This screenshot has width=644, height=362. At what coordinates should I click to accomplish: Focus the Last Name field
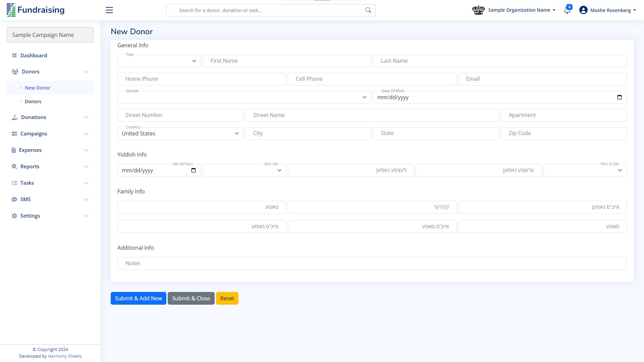click(500, 61)
